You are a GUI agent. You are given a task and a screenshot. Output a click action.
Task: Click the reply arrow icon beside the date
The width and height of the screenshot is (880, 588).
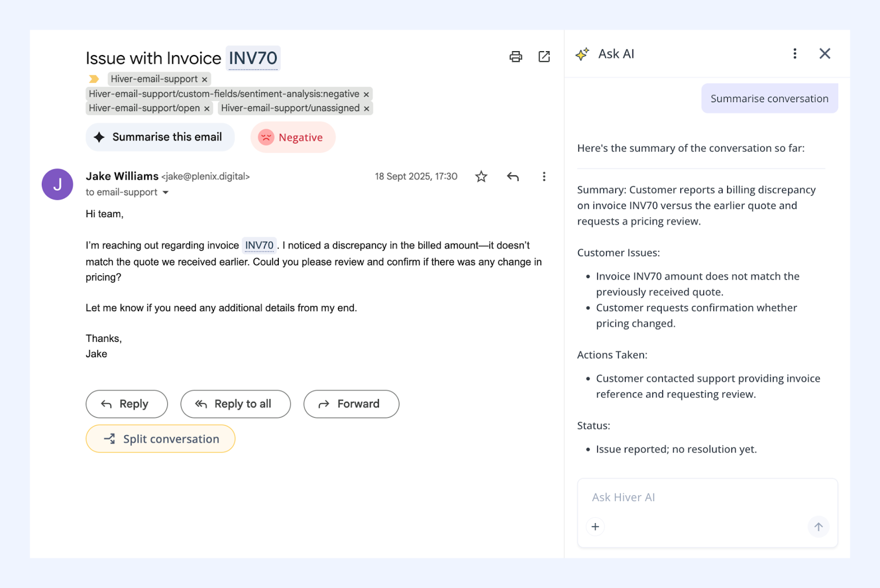click(513, 176)
